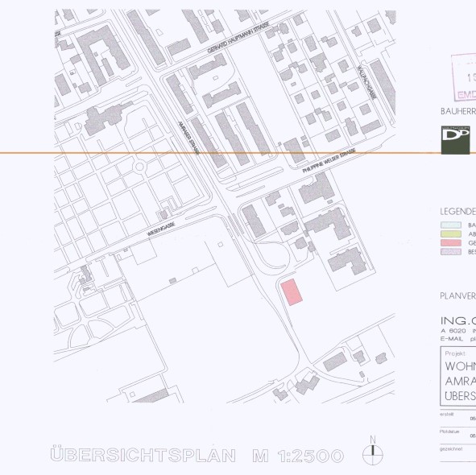The image size is (476, 475).
Task: Click the Gerhard Hauptmann Strasse label
Action: coord(238,37)
